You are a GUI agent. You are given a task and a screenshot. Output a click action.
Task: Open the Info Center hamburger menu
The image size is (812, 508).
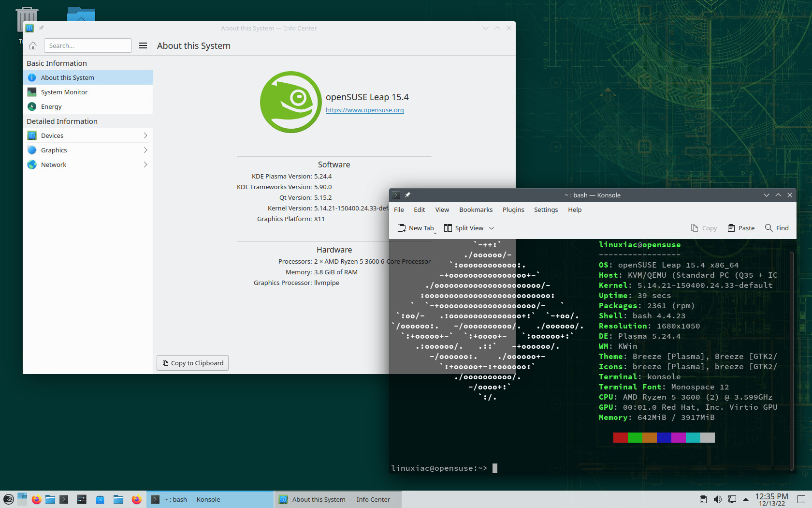pyautogui.click(x=143, y=45)
